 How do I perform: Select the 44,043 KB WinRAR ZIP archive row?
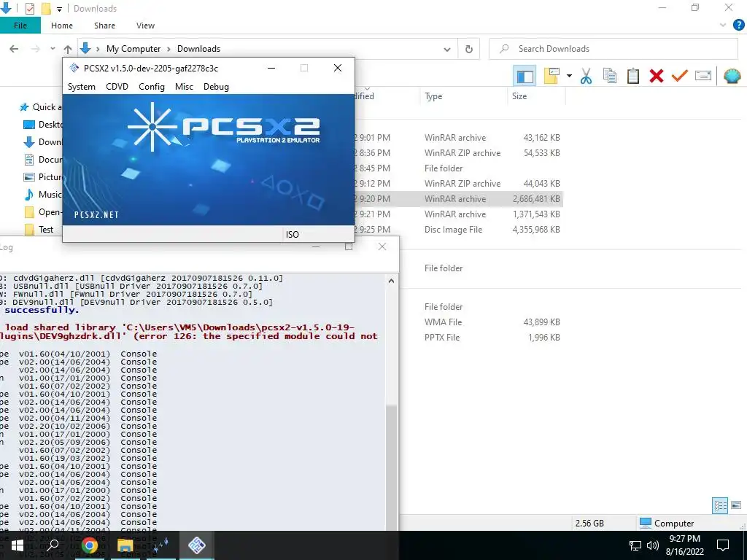click(x=458, y=183)
